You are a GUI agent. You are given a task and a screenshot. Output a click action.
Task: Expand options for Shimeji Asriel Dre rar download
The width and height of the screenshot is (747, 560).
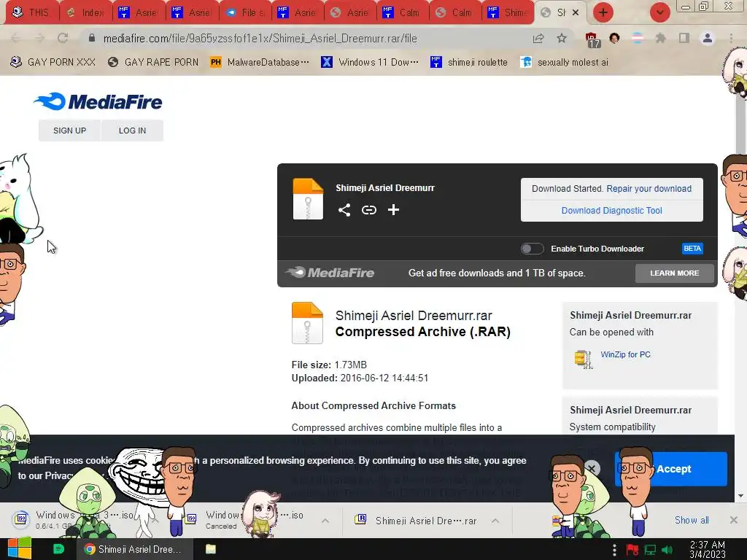pyautogui.click(x=495, y=521)
